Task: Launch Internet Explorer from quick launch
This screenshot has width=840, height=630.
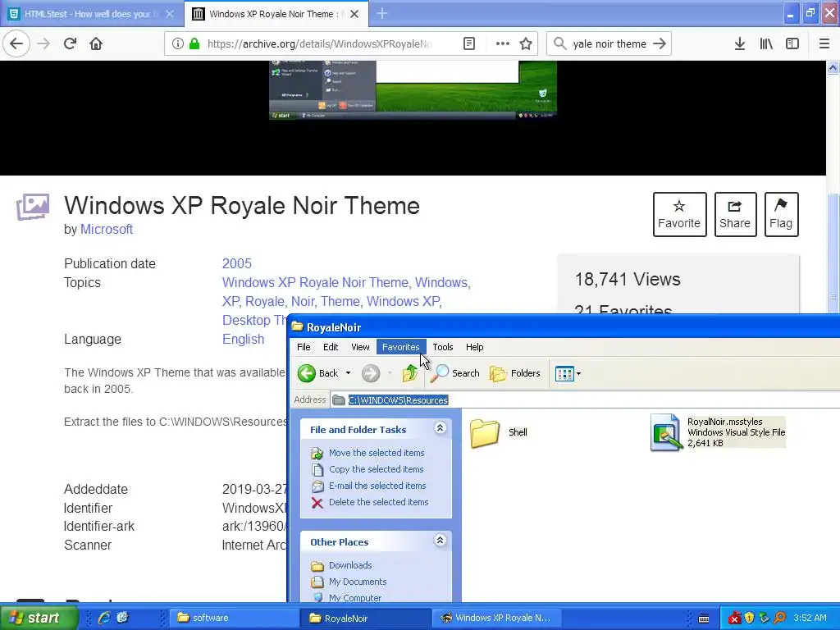Action: pyautogui.click(x=104, y=618)
